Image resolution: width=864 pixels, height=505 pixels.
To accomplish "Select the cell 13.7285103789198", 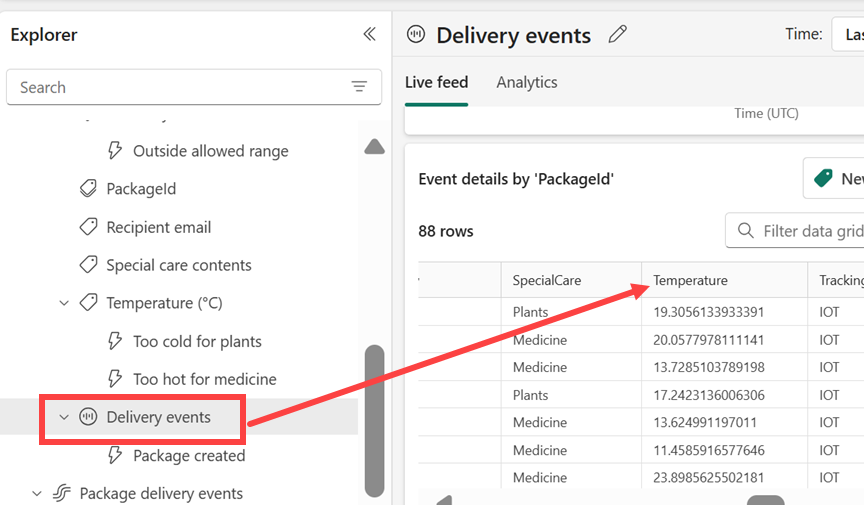I will point(709,367).
